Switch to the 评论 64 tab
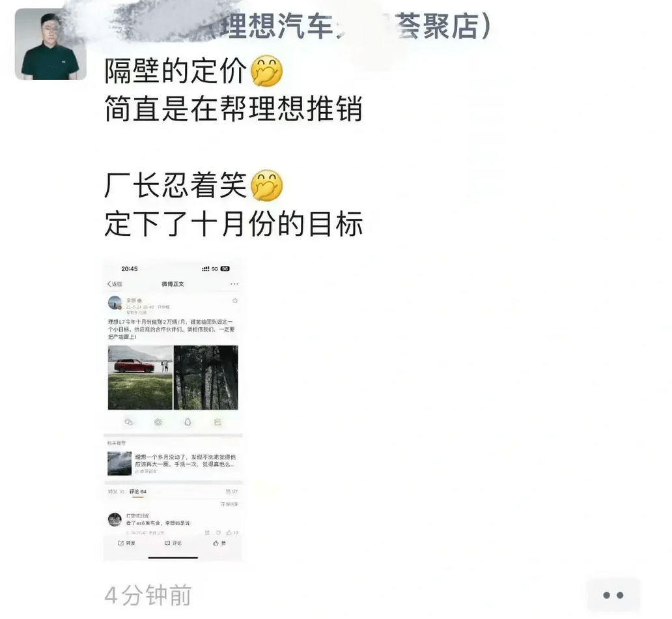 [x=138, y=491]
